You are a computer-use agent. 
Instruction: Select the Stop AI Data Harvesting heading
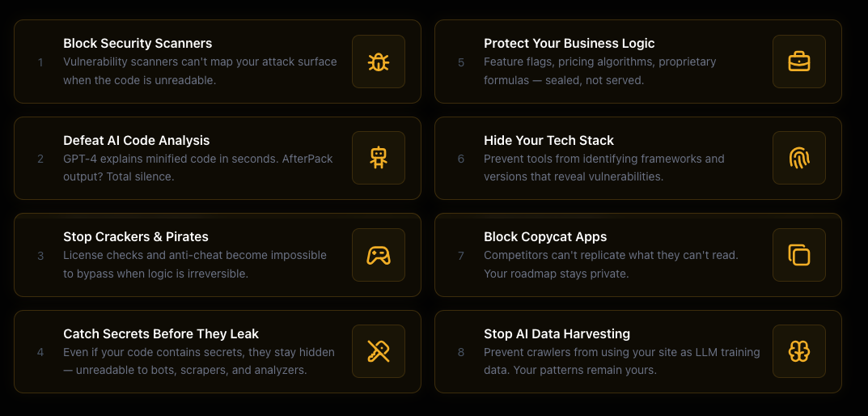(x=557, y=333)
